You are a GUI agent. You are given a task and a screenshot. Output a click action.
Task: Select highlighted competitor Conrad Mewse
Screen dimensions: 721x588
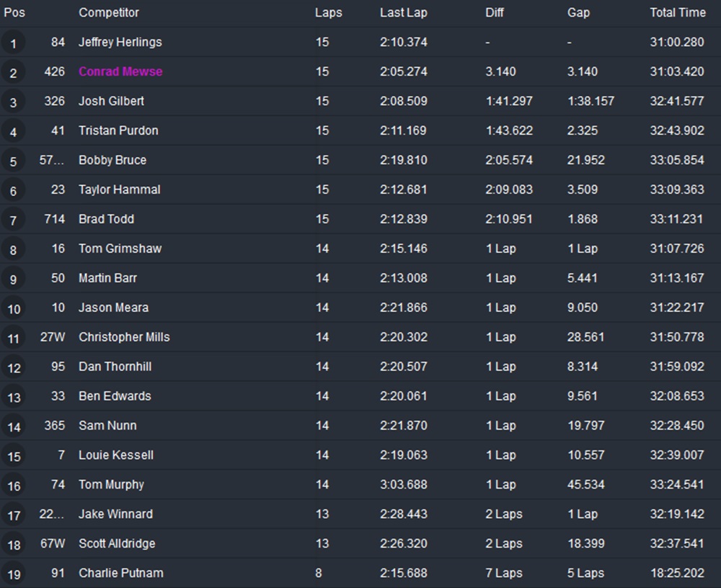coord(120,71)
